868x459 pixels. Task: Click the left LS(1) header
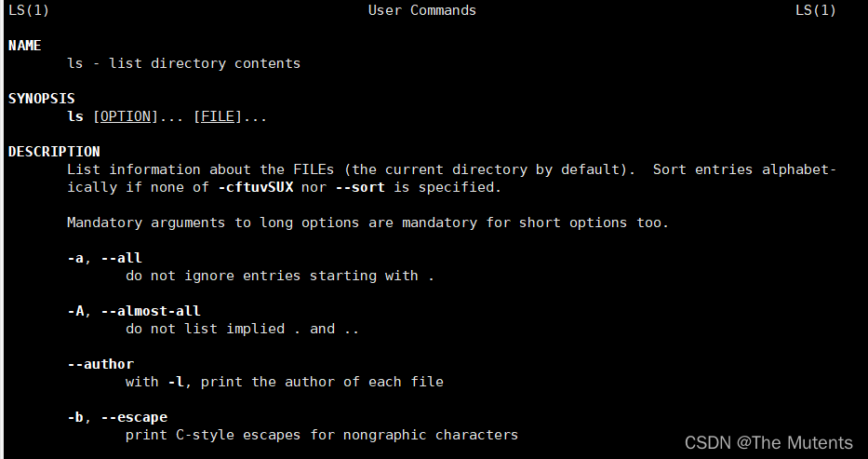tap(29, 10)
